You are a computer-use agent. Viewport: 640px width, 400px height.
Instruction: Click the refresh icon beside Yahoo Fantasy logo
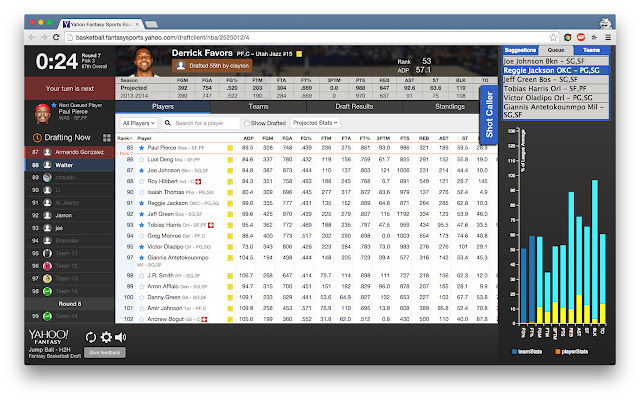point(91,337)
